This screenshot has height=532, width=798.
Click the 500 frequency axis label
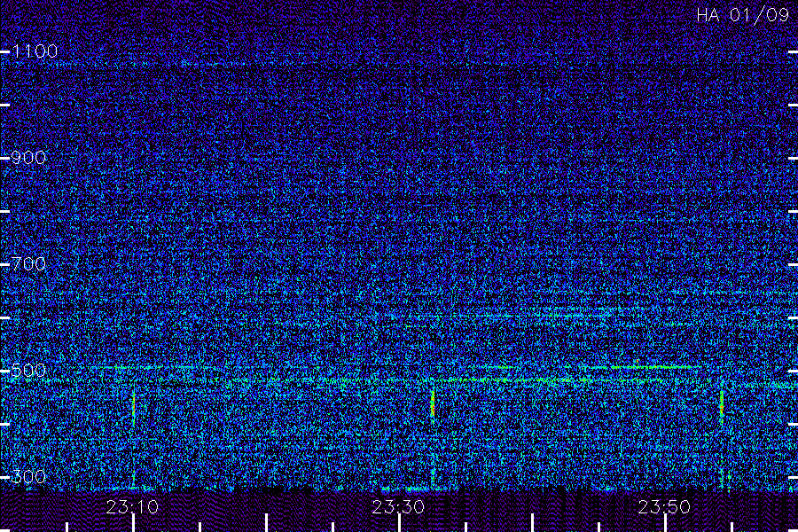tap(28, 371)
